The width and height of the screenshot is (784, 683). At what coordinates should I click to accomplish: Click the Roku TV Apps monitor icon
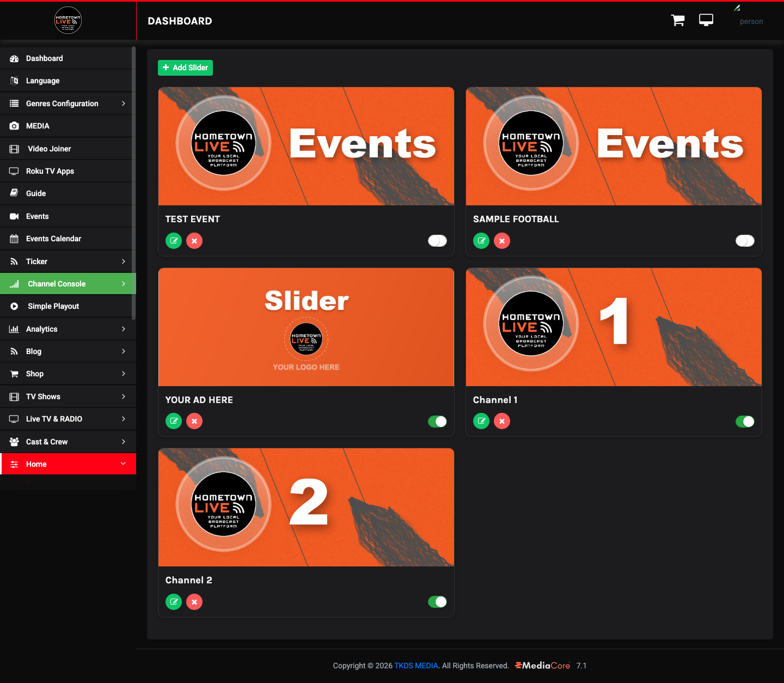pyautogui.click(x=14, y=171)
